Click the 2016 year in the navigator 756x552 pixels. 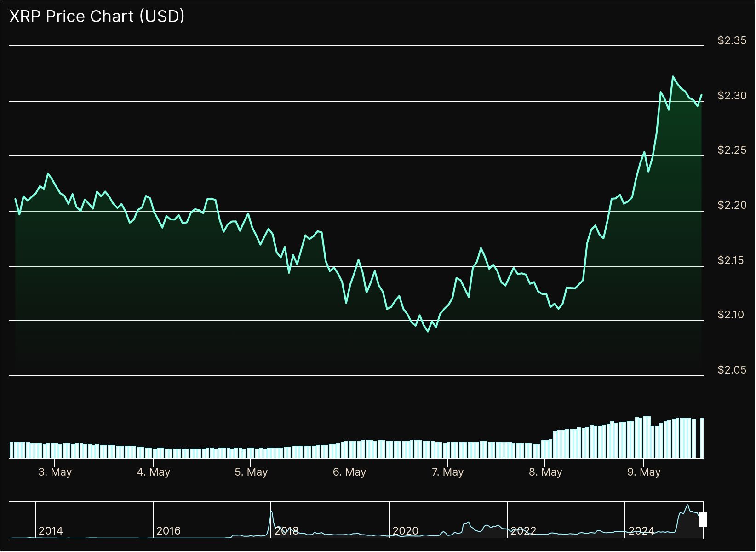pyautogui.click(x=168, y=531)
